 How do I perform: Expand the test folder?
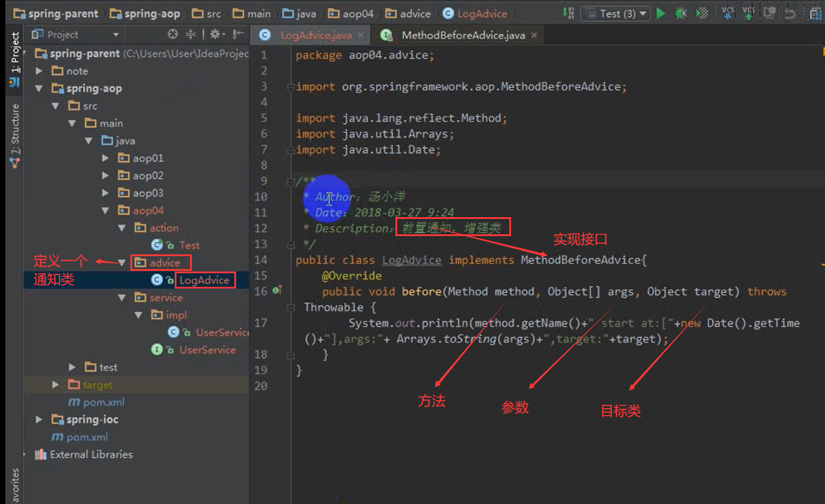click(x=72, y=368)
